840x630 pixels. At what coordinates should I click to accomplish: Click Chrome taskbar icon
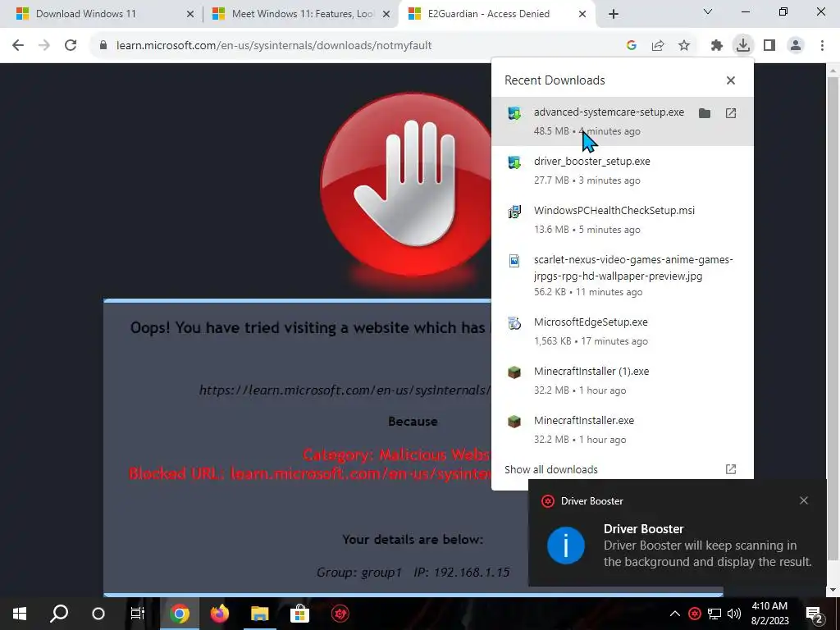180,614
